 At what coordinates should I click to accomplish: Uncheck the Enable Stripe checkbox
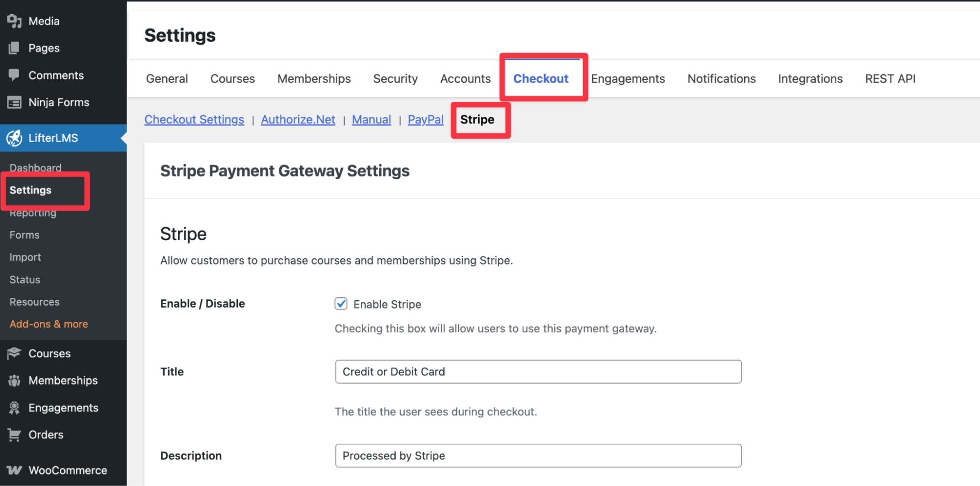[x=341, y=304]
